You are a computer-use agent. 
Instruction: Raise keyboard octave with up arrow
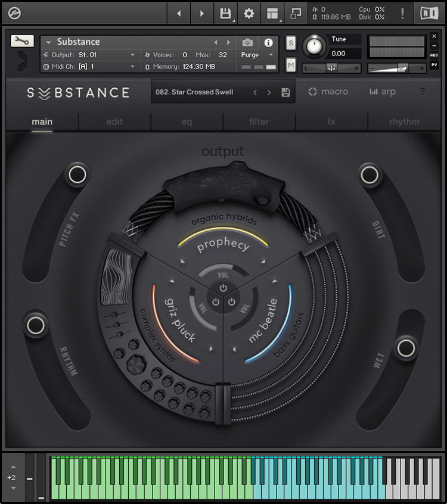click(13, 467)
